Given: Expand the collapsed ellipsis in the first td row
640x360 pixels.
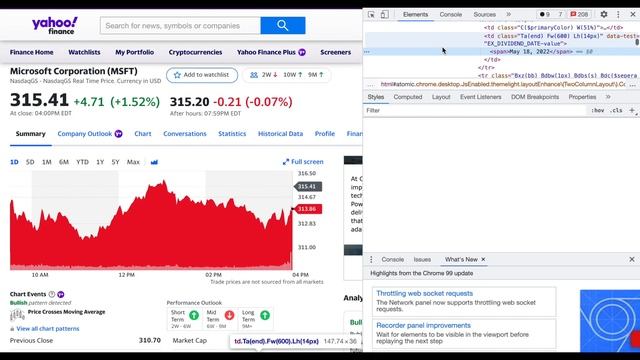Looking at the screenshot, I should (606, 28).
